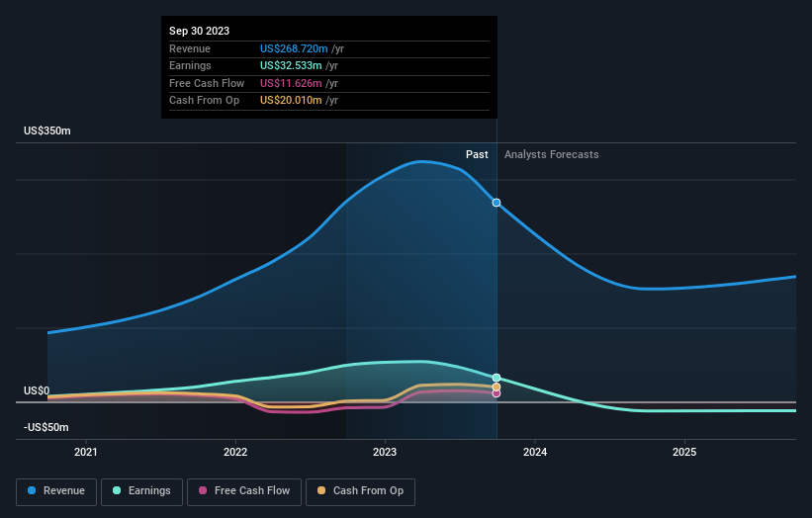Click the Cash From Op label in tooltip
This screenshot has height=518, width=812.
point(204,101)
